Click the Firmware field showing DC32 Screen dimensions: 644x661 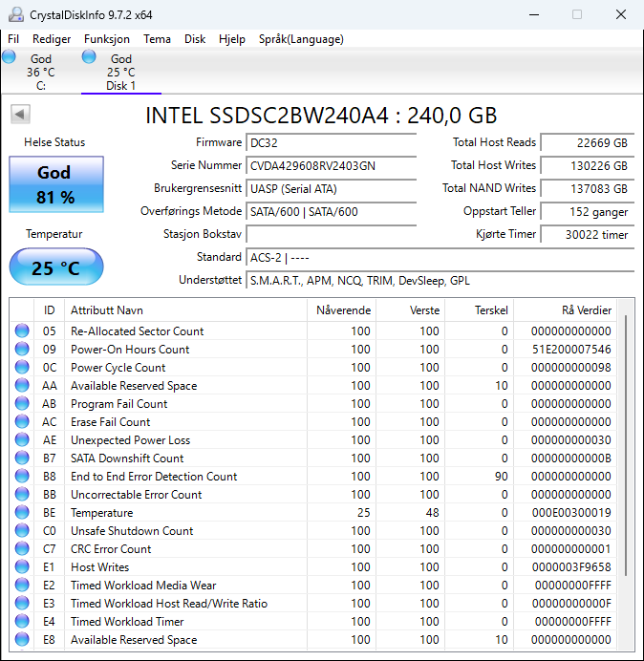[331, 143]
